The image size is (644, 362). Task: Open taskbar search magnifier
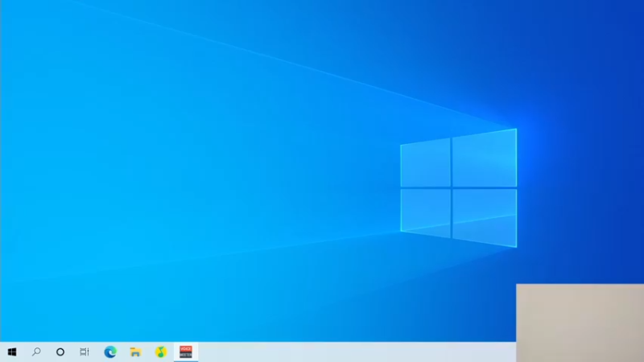point(36,352)
